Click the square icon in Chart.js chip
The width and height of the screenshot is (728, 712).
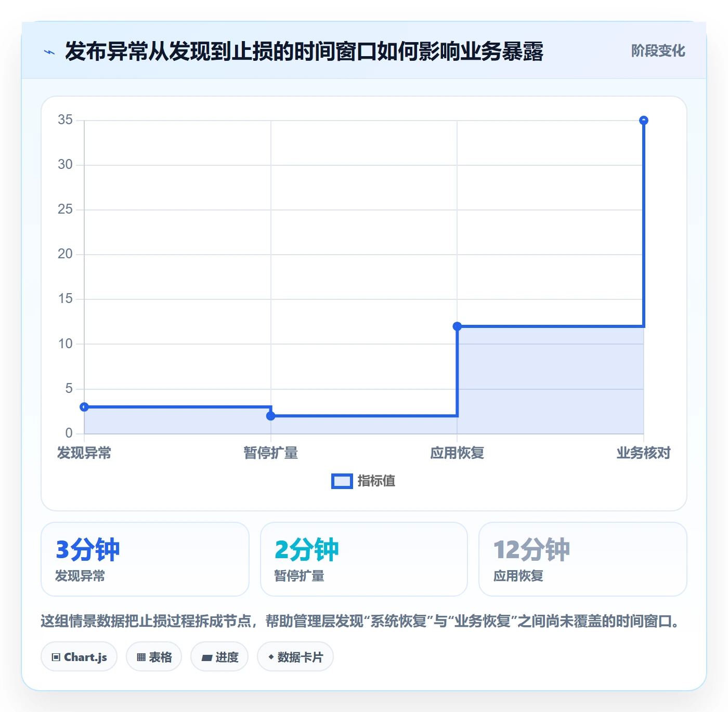[56, 657]
